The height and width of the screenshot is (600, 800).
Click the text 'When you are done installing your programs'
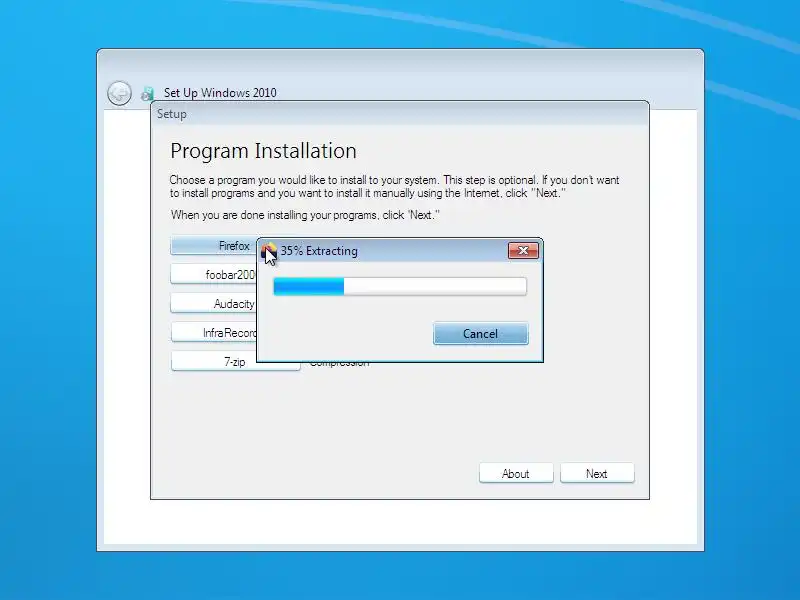(275, 215)
